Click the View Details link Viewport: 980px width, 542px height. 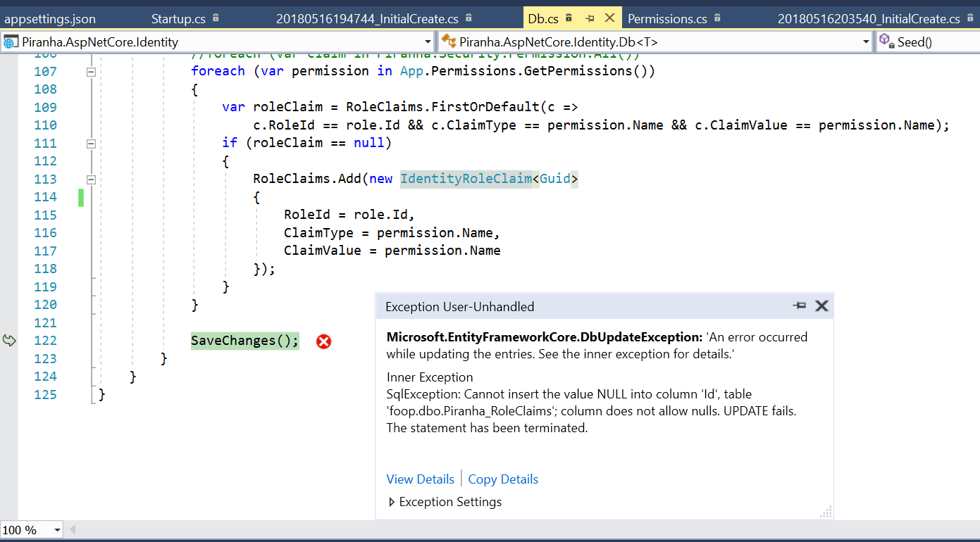[420, 479]
